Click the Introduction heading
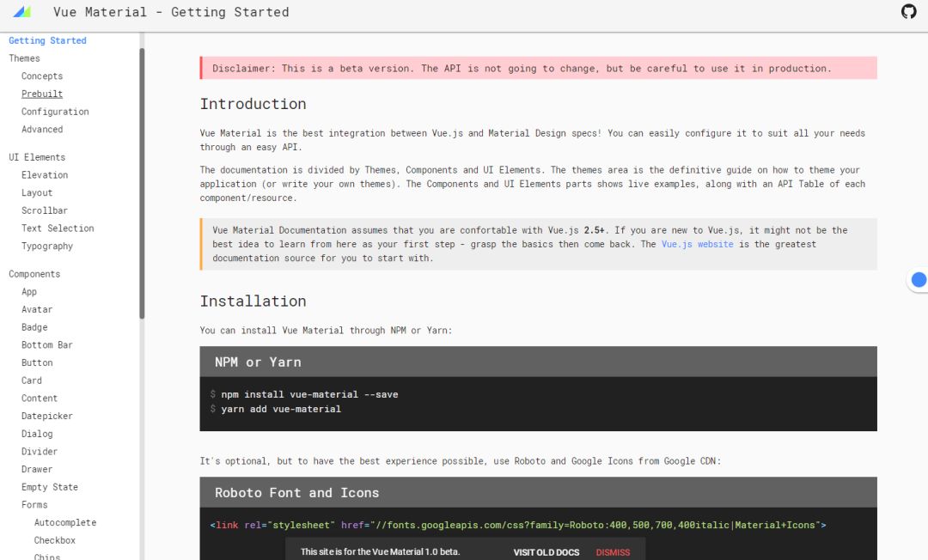 click(x=253, y=104)
